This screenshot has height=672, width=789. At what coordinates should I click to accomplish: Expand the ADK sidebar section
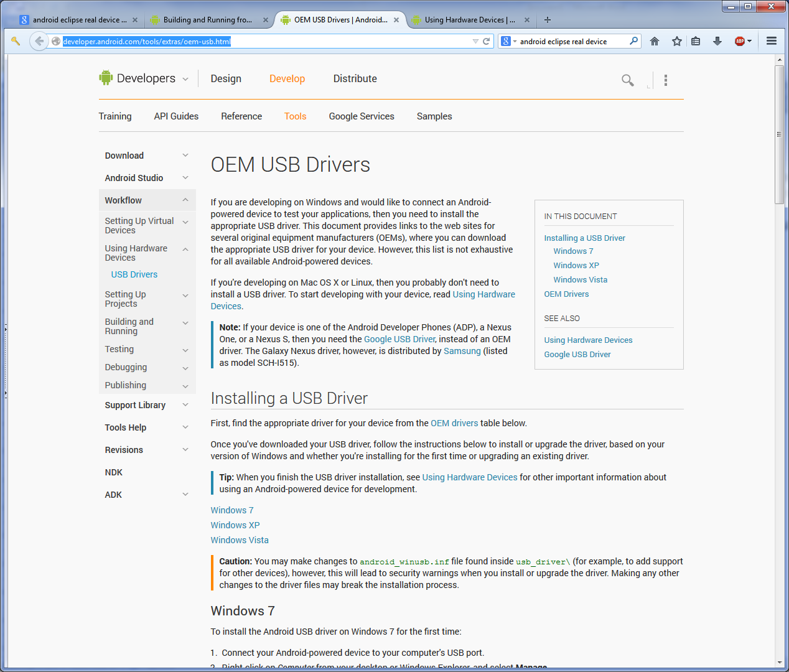185,494
